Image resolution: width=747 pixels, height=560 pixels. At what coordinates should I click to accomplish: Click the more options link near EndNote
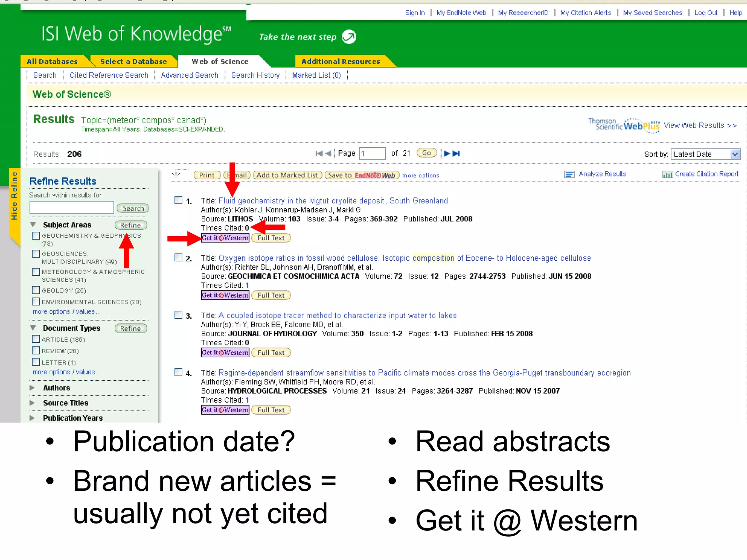[x=421, y=175]
